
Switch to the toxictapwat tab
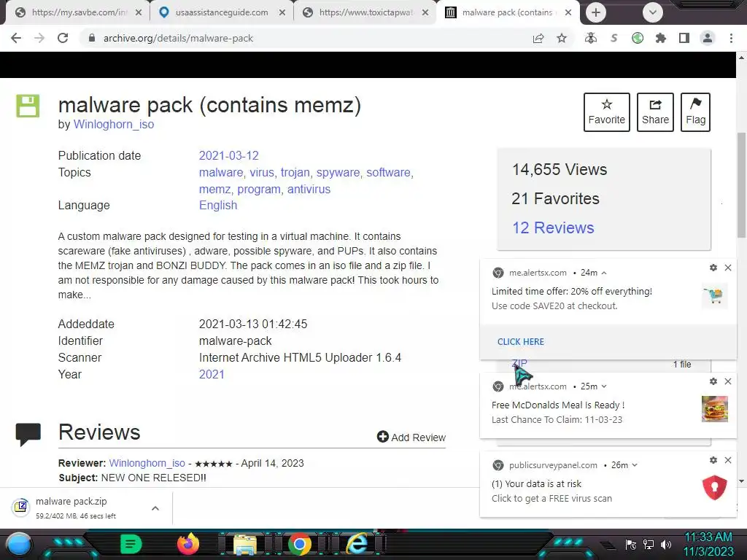click(365, 12)
